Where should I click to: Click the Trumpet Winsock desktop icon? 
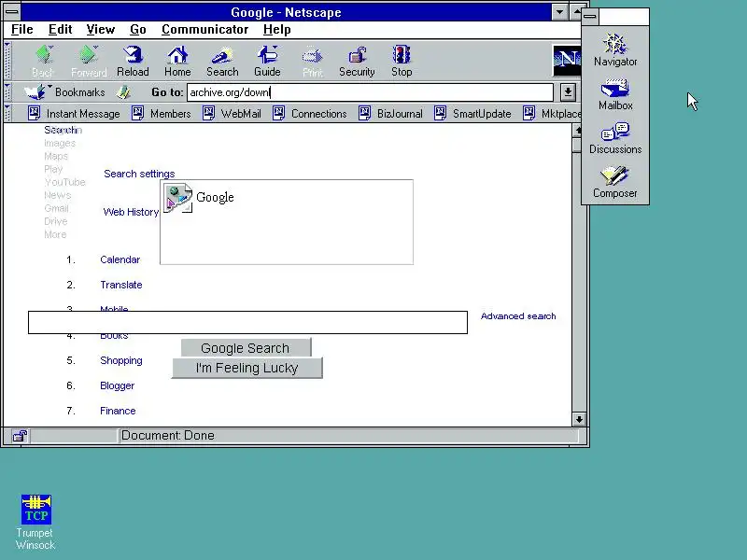(x=35, y=523)
